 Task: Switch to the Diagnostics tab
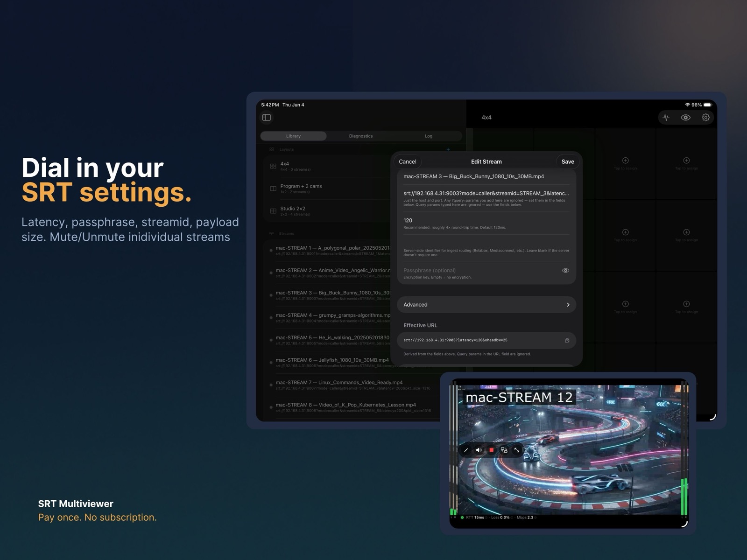pos(361,136)
